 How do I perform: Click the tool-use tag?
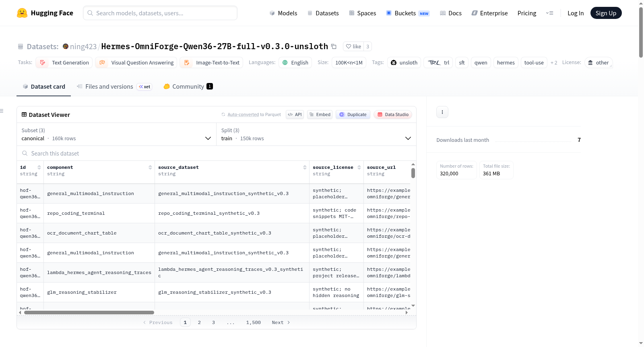[534, 62]
